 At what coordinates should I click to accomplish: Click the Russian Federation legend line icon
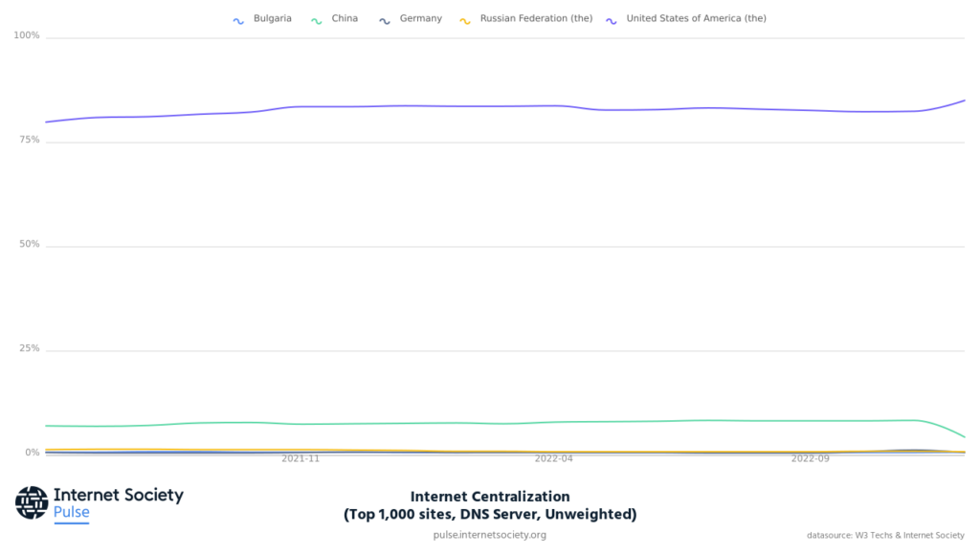click(x=465, y=19)
